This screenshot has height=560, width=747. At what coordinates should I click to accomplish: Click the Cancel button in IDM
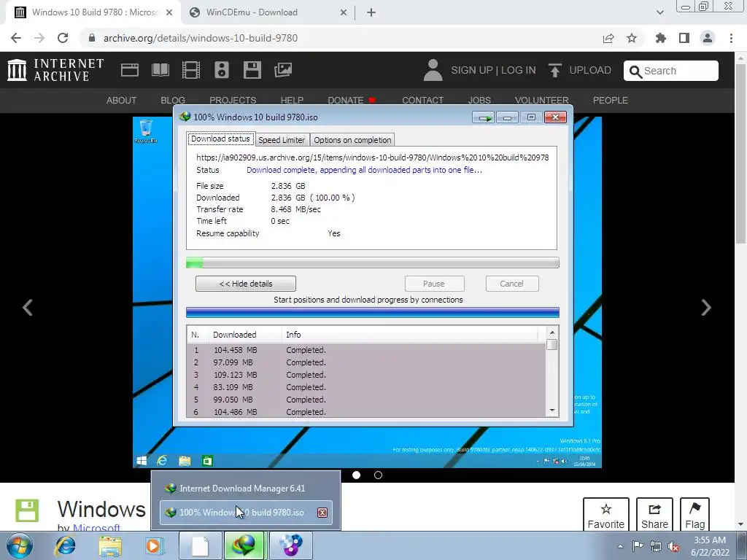point(512,284)
